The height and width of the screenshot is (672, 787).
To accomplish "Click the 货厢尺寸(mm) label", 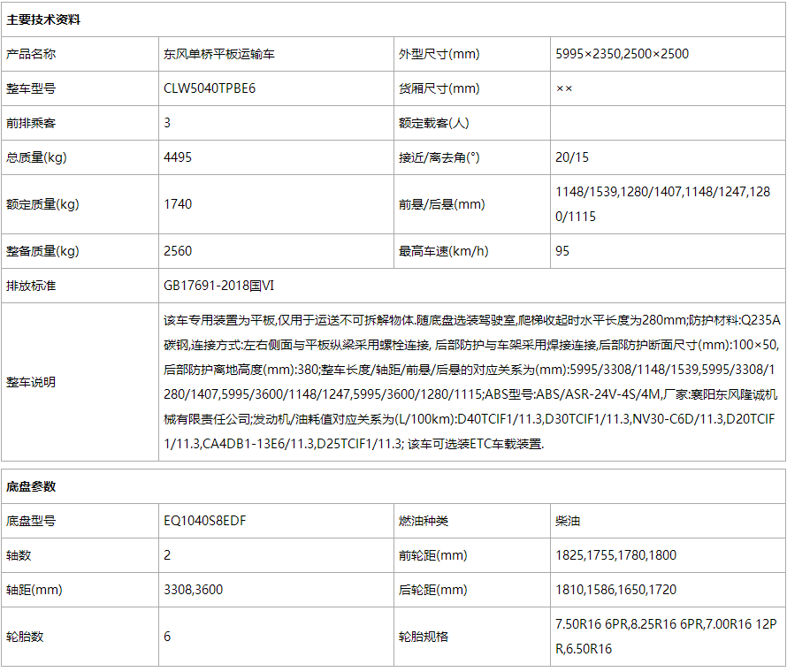I will 439,88.
